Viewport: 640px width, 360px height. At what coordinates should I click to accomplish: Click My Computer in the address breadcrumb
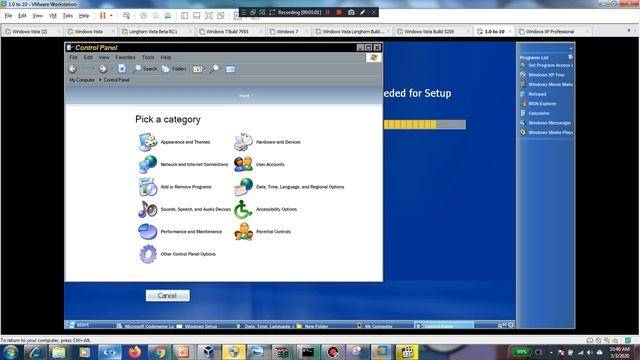[x=82, y=80]
